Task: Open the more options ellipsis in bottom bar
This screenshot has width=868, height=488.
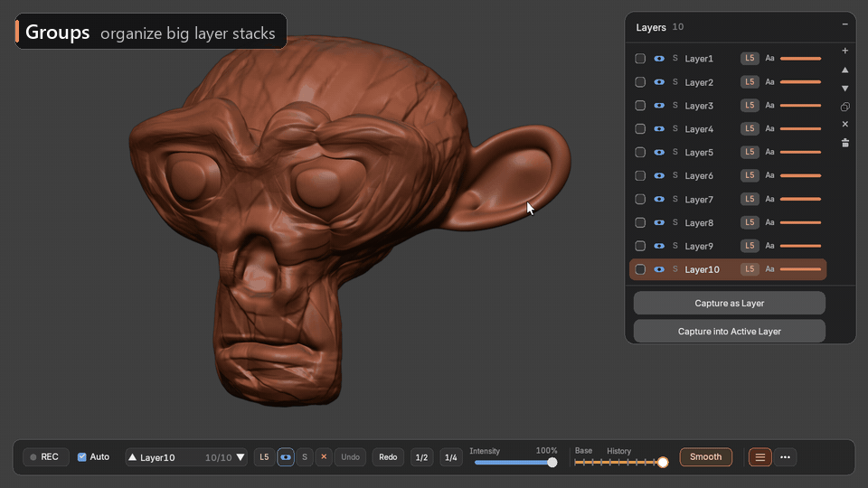Action: click(785, 457)
